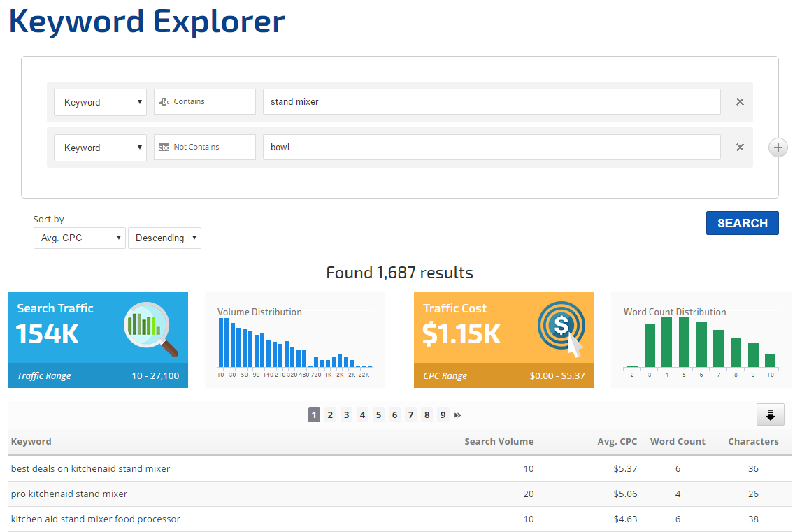
Task: Open the Volume Distribution chart
Action: tap(294, 340)
